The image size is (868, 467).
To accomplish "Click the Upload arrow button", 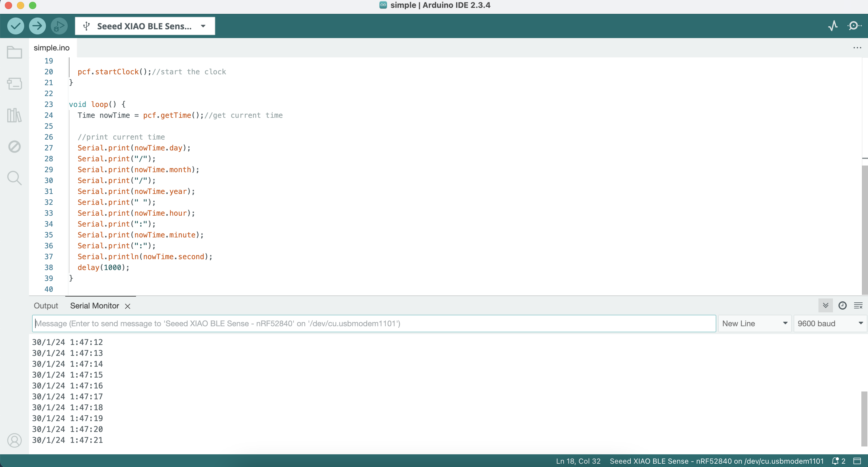I will coord(37,26).
